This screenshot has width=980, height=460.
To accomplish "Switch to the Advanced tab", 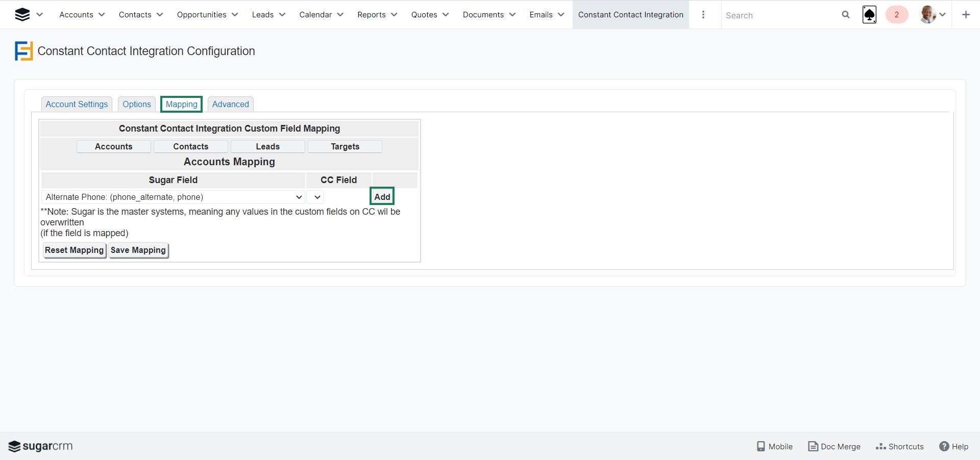I will (230, 104).
